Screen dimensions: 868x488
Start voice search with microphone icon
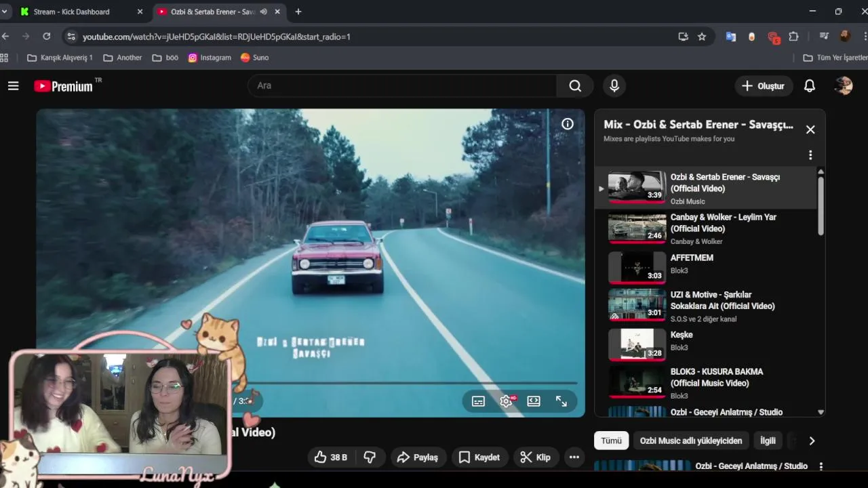(x=614, y=85)
